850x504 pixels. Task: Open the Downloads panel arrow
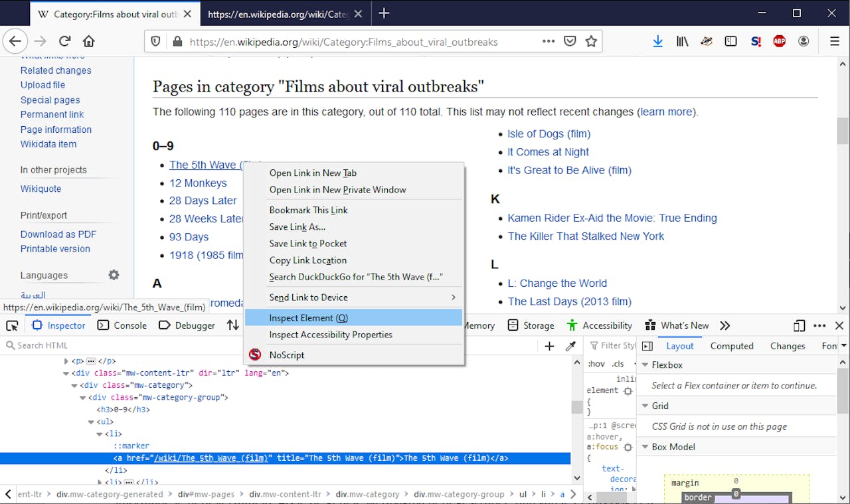pyautogui.click(x=657, y=41)
